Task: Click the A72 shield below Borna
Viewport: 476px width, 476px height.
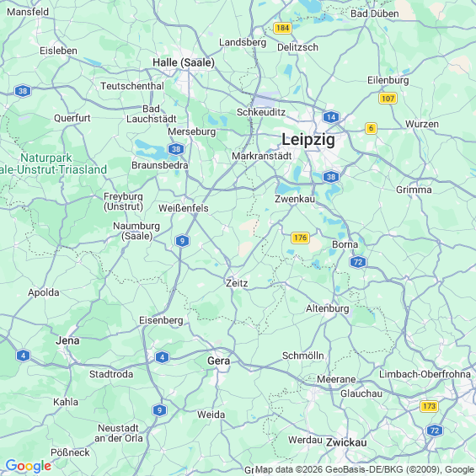Action: pos(358,262)
